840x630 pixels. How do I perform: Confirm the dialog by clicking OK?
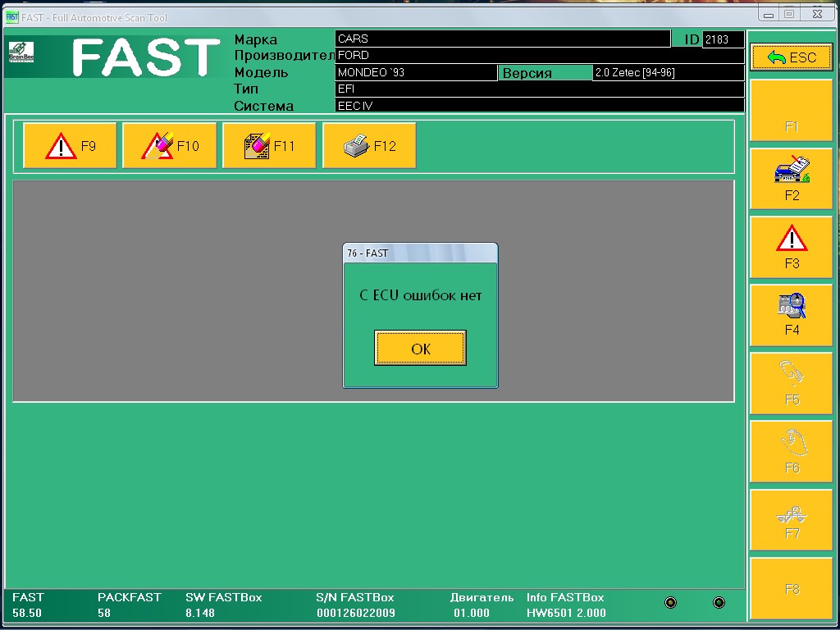click(420, 349)
